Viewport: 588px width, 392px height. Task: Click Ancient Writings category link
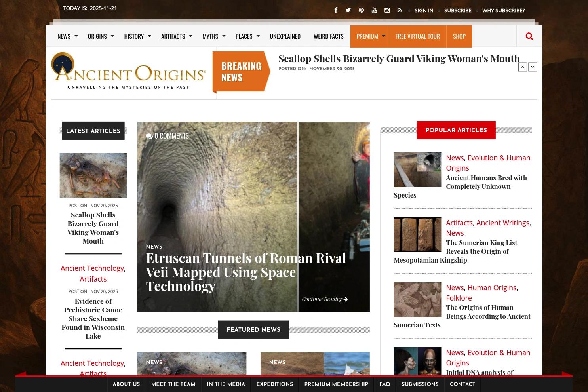(503, 223)
